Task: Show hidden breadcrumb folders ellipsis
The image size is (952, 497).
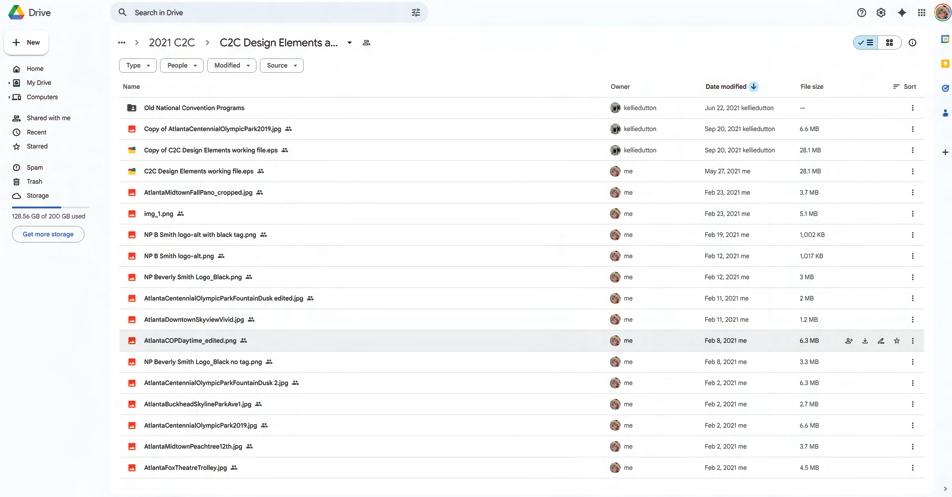Action: pyautogui.click(x=122, y=42)
